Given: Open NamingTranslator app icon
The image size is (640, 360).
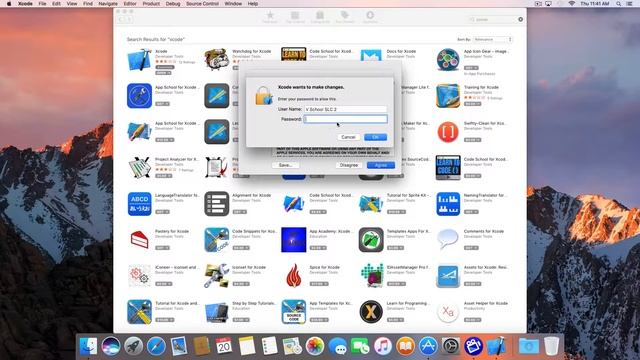Looking at the screenshot, I should pyautogui.click(x=448, y=204).
